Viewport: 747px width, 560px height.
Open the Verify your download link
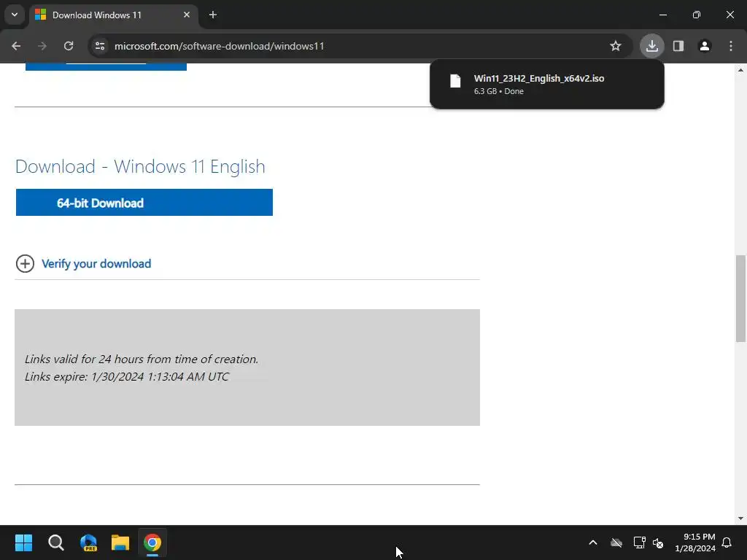coord(96,264)
